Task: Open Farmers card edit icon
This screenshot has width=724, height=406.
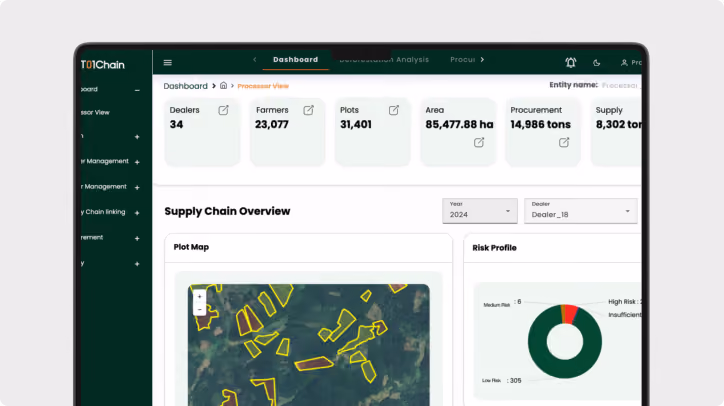Action: (x=308, y=110)
